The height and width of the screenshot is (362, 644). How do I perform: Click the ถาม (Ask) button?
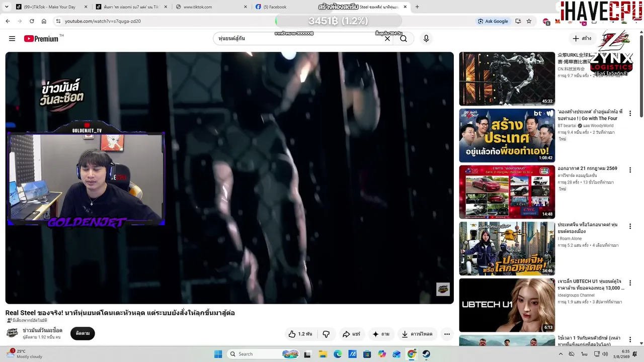click(x=381, y=334)
